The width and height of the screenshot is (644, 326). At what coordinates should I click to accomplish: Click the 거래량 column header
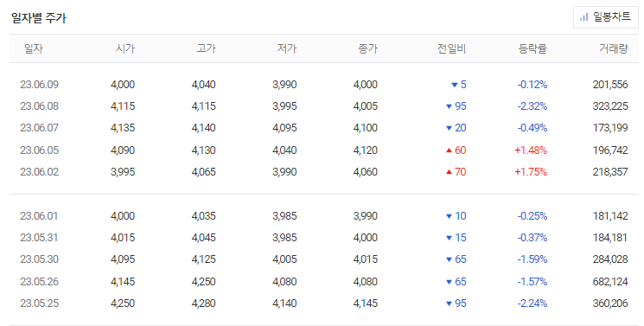click(614, 48)
